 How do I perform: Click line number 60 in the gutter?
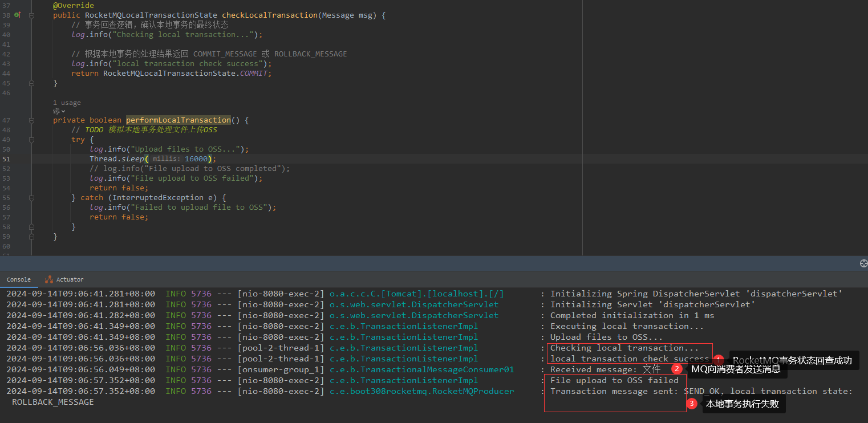(x=6, y=246)
